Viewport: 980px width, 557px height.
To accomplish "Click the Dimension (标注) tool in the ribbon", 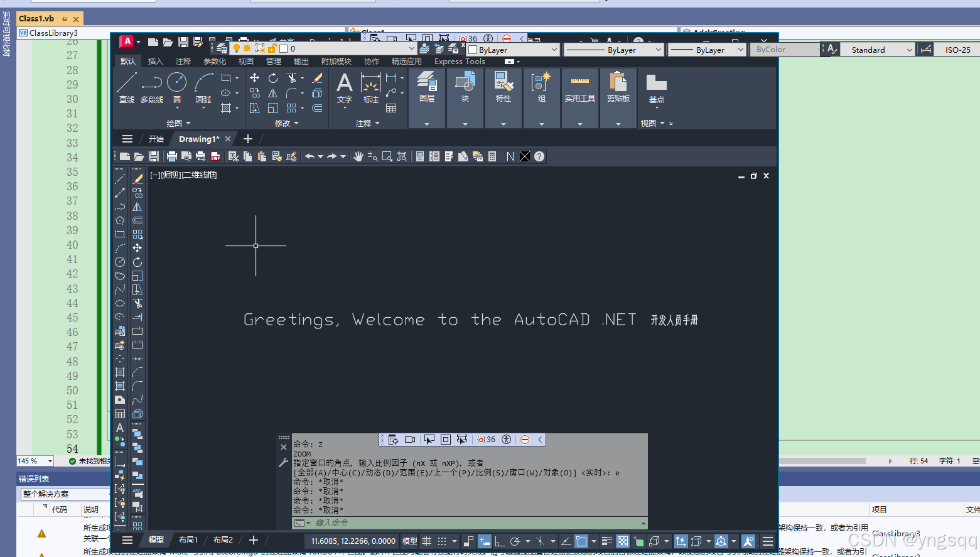I will pyautogui.click(x=371, y=88).
